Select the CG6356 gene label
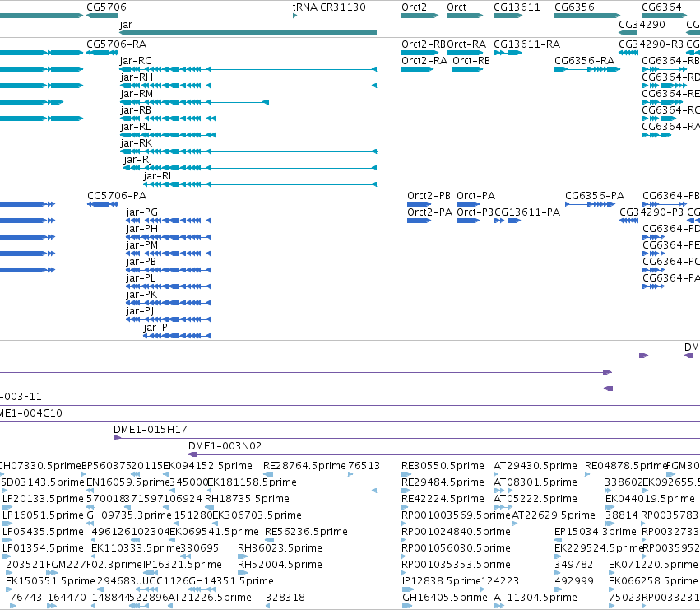 [574, 7]
